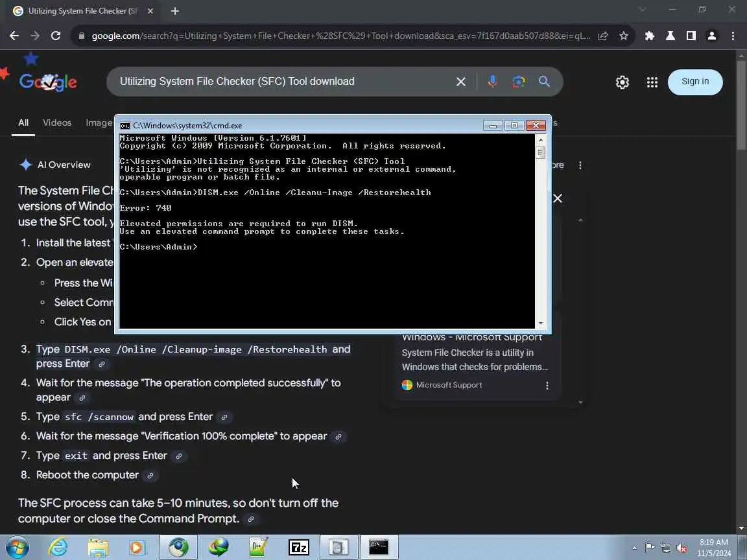The image size is (747, 560).
Task: Open the Action Center flag tray icon
Action: (649, 548)
